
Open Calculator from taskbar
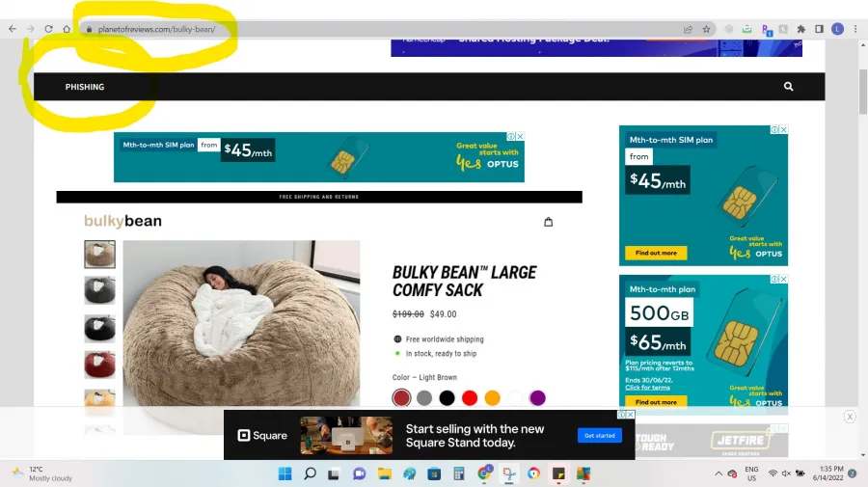[459, 473]
